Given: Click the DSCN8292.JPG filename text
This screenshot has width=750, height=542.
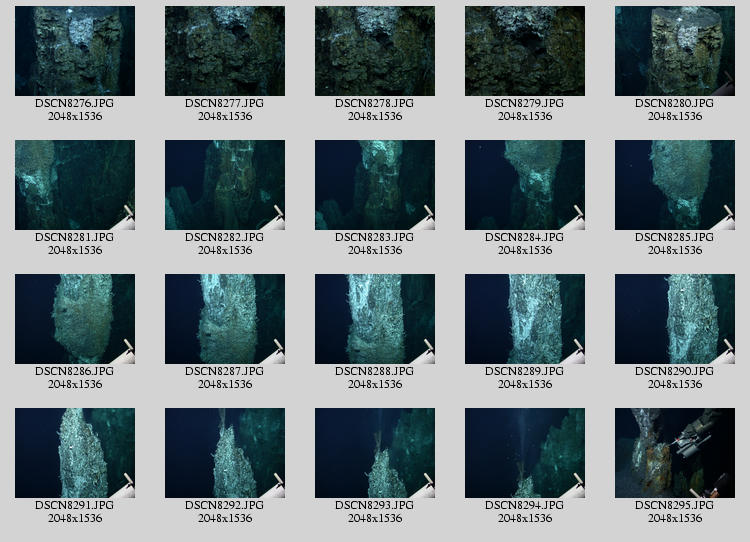Looking at the screenshot, I should point(225,505).
